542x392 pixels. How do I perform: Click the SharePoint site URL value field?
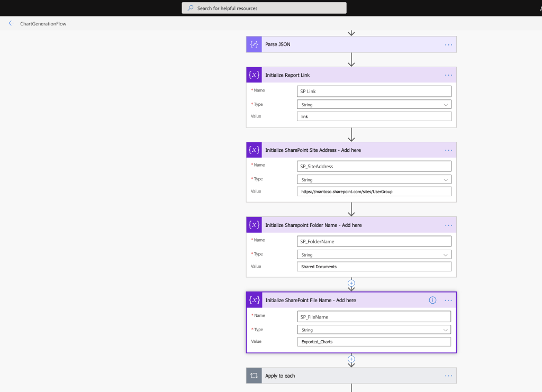[x=374, y=191]
